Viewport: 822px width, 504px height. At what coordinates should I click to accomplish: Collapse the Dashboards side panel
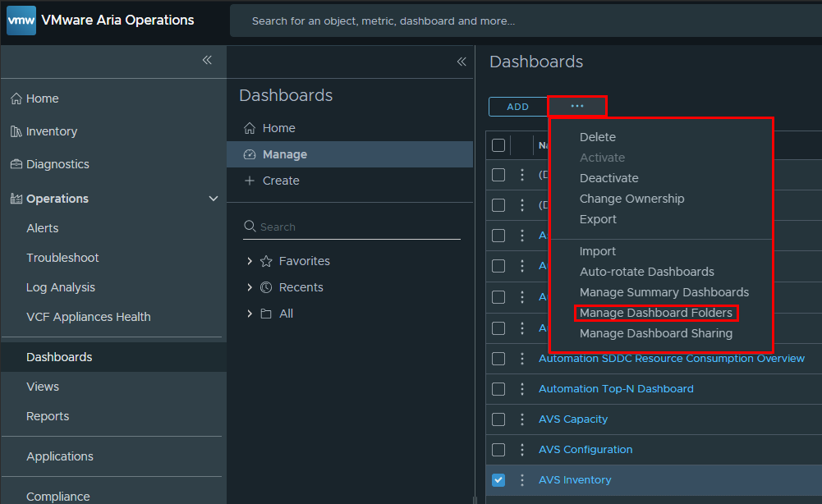[462, 62]
